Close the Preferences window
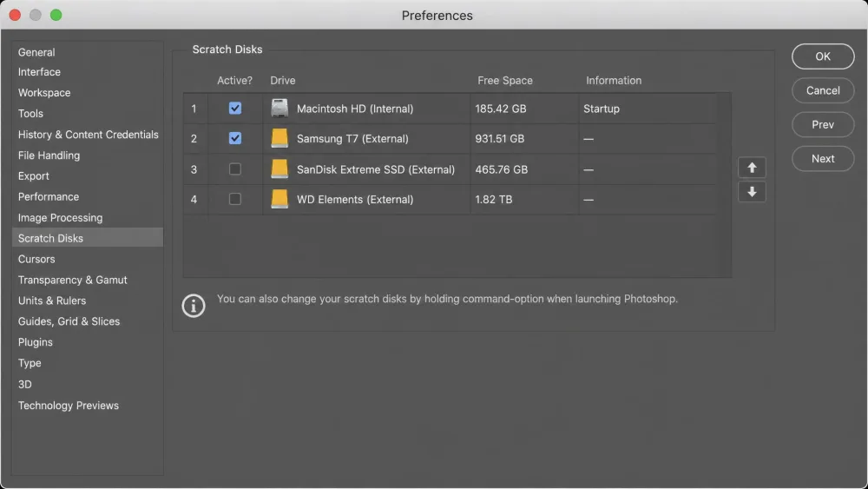 [x=15, y=15]
